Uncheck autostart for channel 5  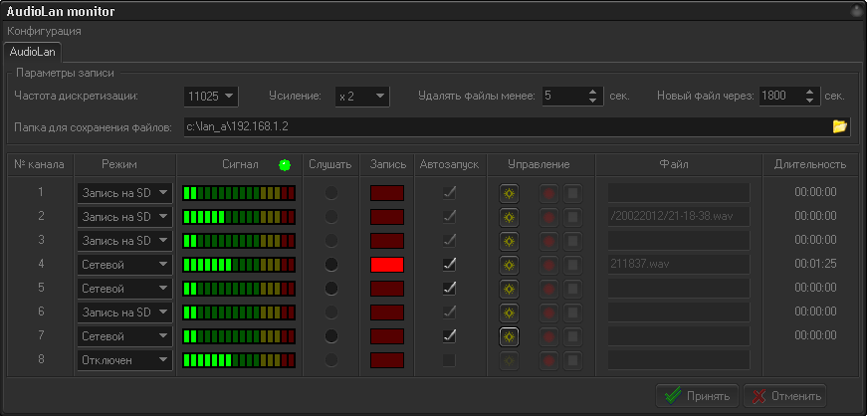(x=449, y=289)
